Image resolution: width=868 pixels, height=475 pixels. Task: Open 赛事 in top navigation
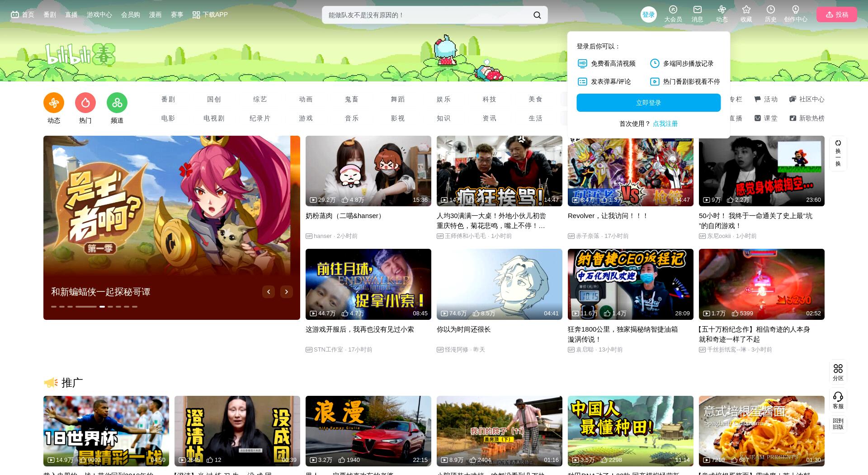tap(177, 14)
